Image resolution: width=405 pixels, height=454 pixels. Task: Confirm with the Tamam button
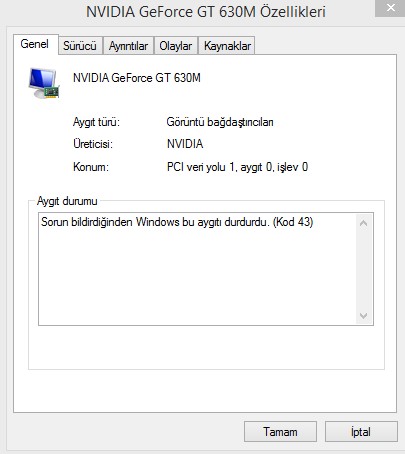point(280,432)
